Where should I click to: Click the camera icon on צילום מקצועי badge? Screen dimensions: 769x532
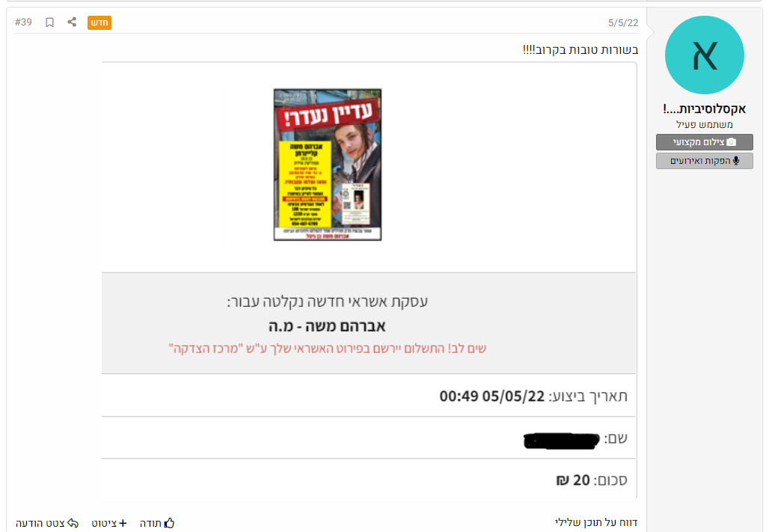click(x=732, y=142)
